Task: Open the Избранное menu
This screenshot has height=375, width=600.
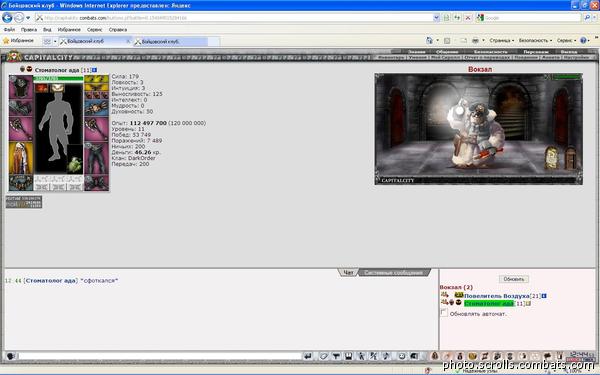Action: tap(69, 29)
